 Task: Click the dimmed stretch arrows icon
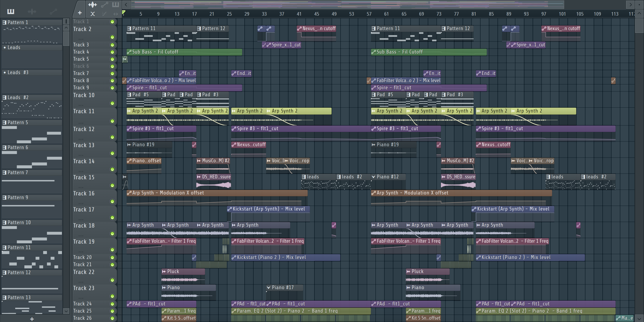[116, 14]
